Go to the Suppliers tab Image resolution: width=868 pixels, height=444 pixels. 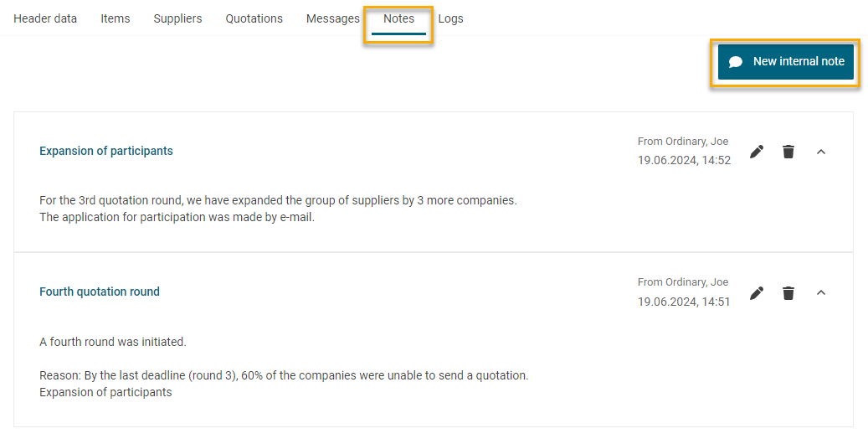click(177, 18)
